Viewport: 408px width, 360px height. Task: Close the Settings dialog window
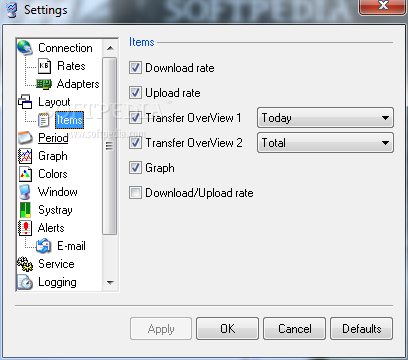(383, 6)
